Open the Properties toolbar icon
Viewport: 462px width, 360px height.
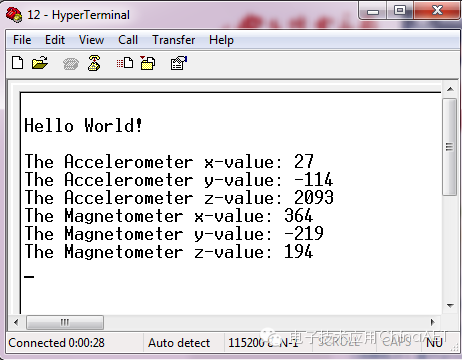(x=179, y=63)
